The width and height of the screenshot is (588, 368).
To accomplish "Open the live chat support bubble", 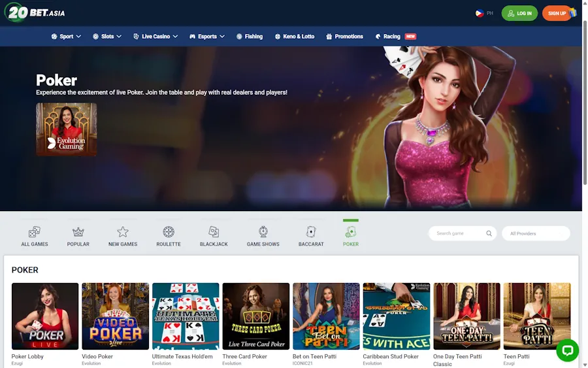I will (567, 350).
